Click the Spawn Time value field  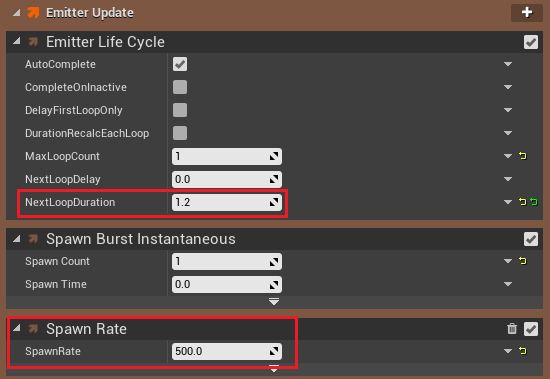click(227, 284)
